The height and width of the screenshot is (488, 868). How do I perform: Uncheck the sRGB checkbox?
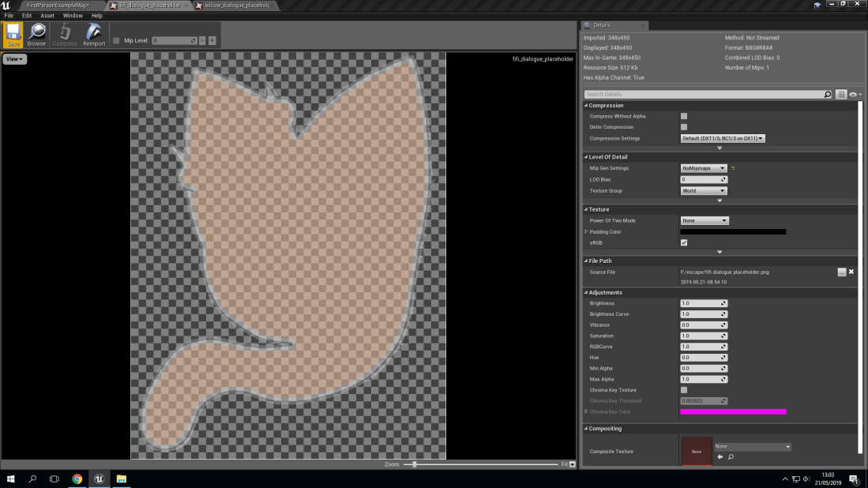[684, 242]
